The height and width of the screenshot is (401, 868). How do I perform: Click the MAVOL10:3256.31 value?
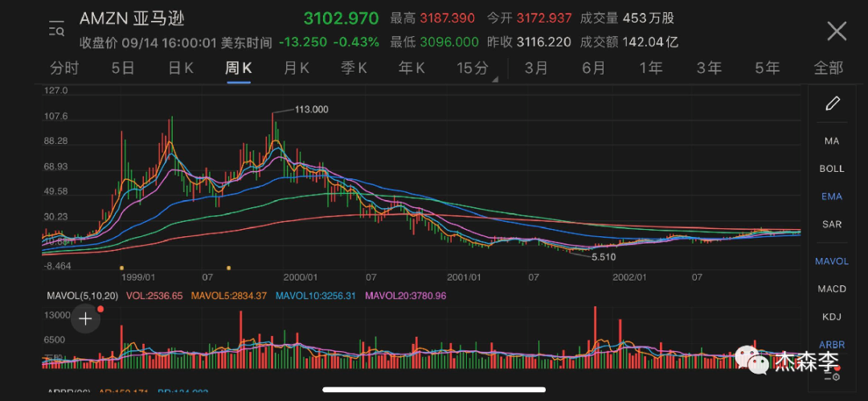(x=316, y=297)
